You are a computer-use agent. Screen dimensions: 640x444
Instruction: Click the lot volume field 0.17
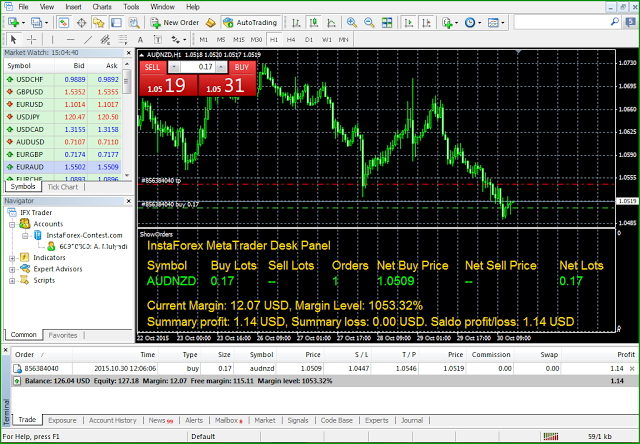198,67
